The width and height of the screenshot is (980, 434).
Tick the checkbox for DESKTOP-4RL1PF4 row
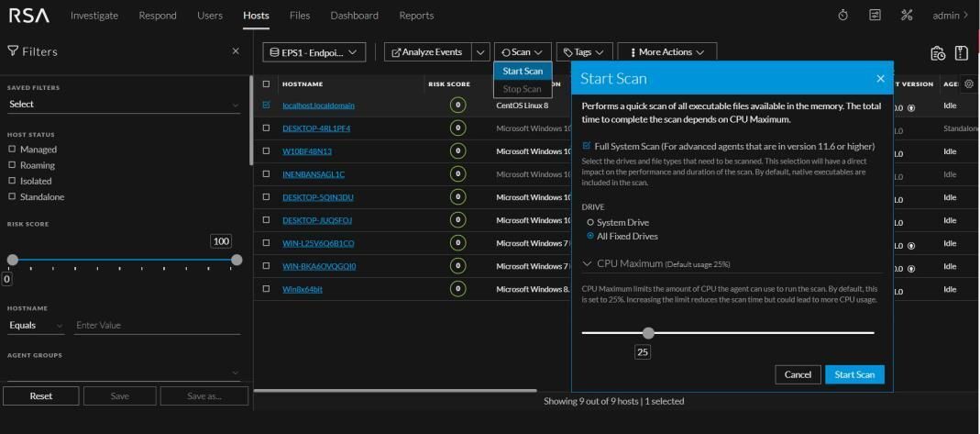click(x=267, y=128)
